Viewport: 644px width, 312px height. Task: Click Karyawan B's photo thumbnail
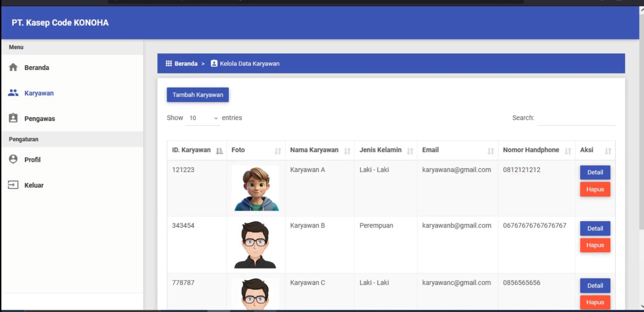click(x=255, y=245)
